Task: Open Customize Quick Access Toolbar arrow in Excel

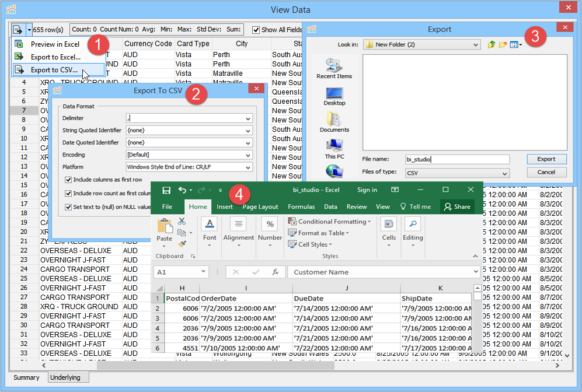Action: [x=220, y=190]
